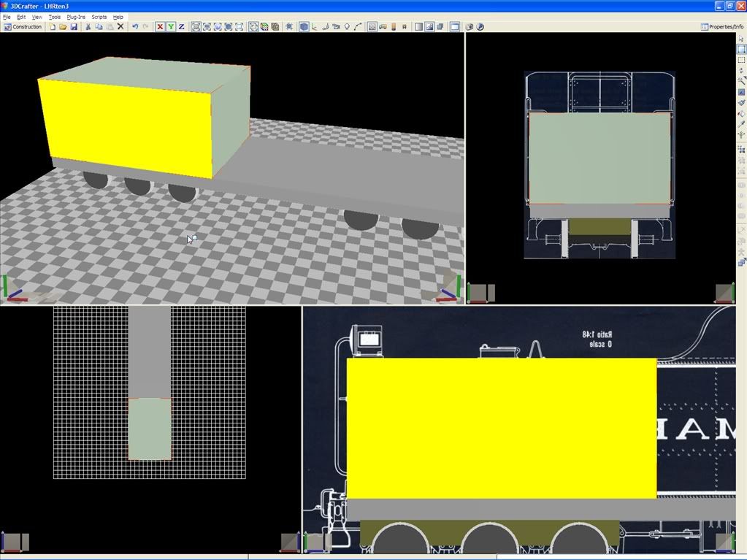Select the curved path tool
This screenshot has width=747, height=560.
point(358,27)
